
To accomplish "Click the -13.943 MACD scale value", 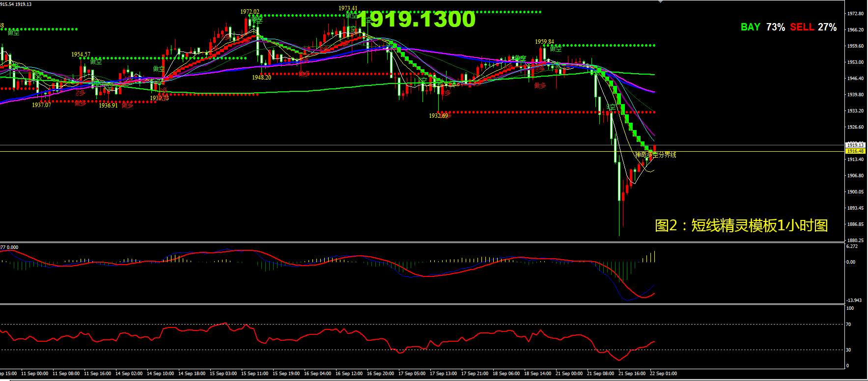I will 854,300.
